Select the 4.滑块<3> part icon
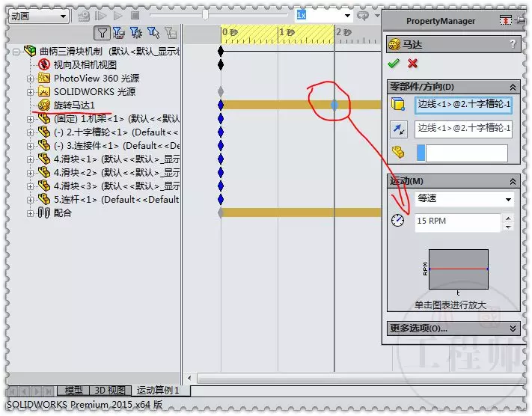This screenshot has height=416, width=532. pyautogui.click(x=44, y=186)
